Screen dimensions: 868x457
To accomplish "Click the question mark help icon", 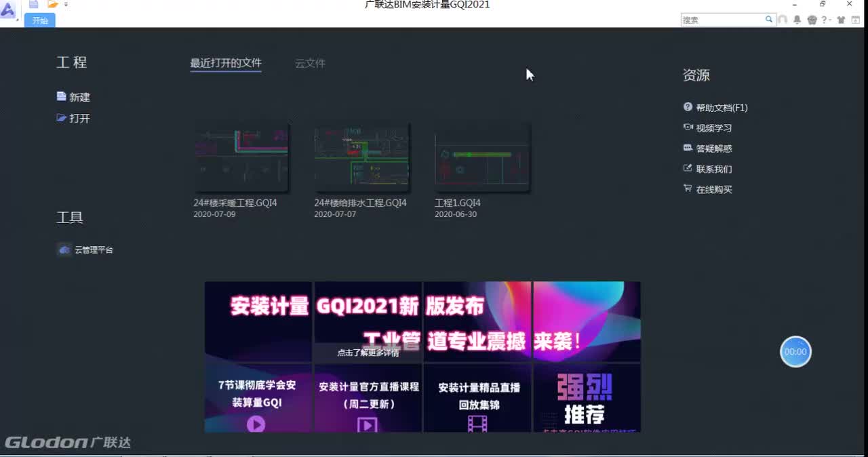I will pos(825,20).
